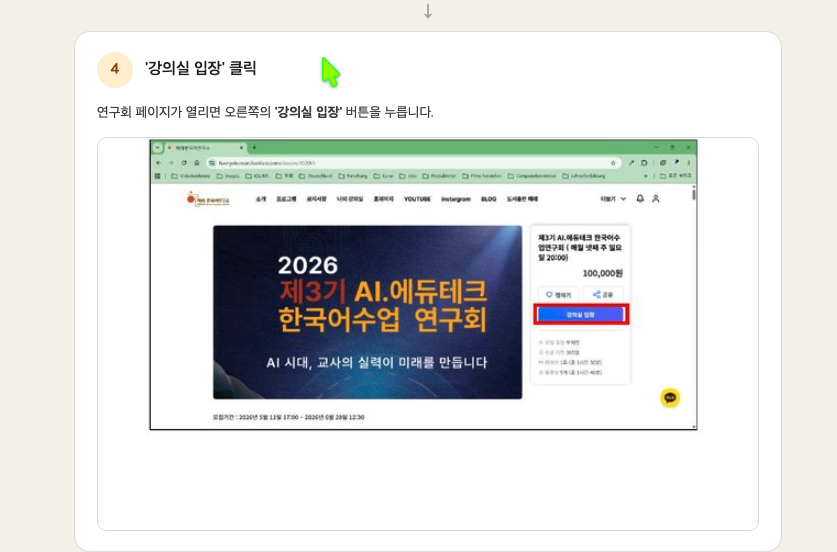The height and width of the screenshot is (552, 837).
Task: Click the embedded page's vertical scrollbar
Action: tap(693, 306)
